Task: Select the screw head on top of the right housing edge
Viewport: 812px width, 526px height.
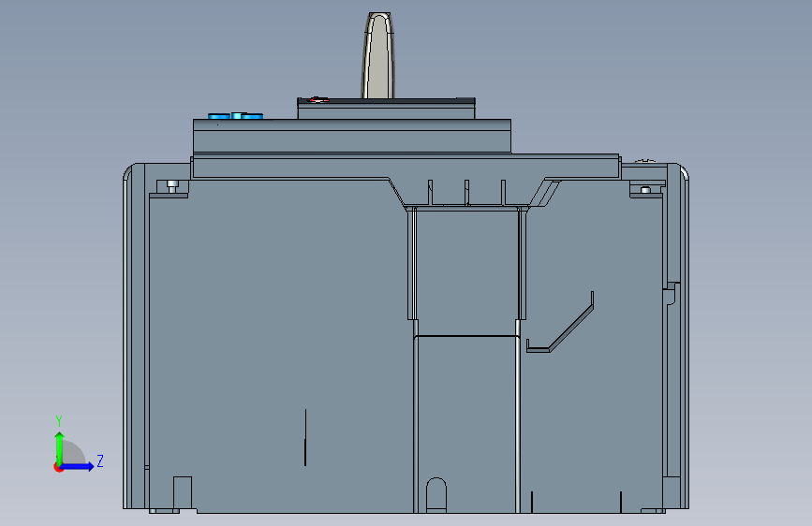Action: tap(644, 161)
